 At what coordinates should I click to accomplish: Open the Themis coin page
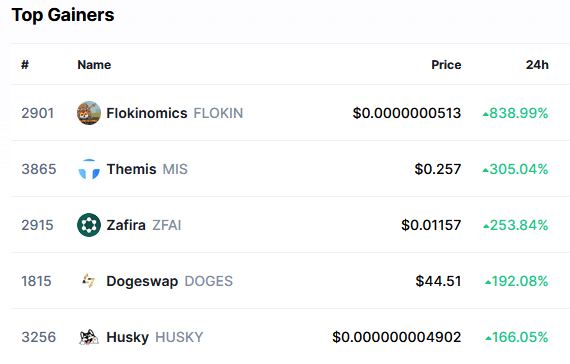click(131, 169)
